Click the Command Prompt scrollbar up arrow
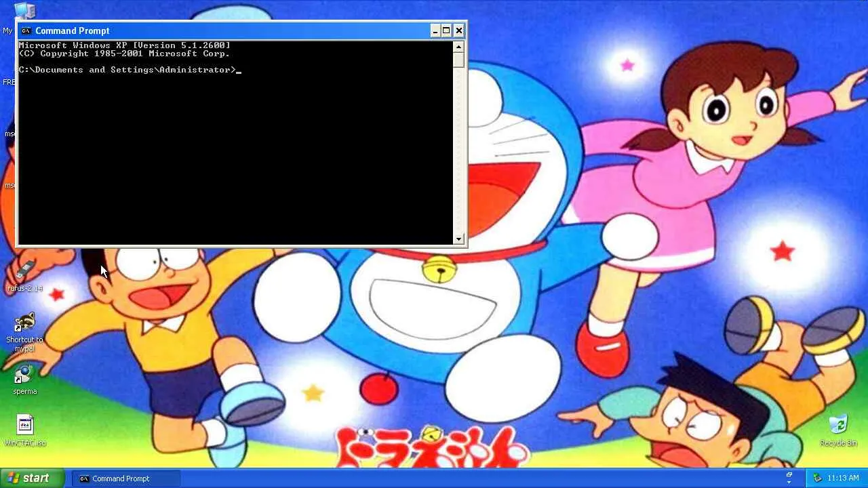 tap(458, 47)
